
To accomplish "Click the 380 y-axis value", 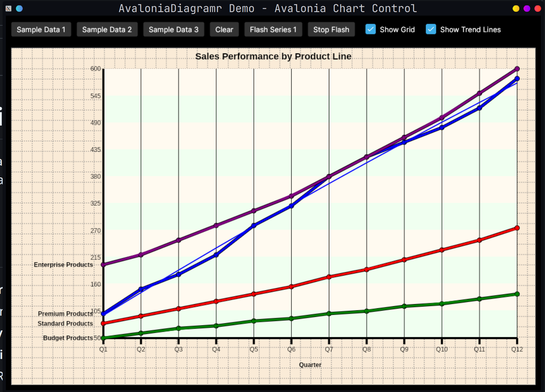I will click(96, 177).
